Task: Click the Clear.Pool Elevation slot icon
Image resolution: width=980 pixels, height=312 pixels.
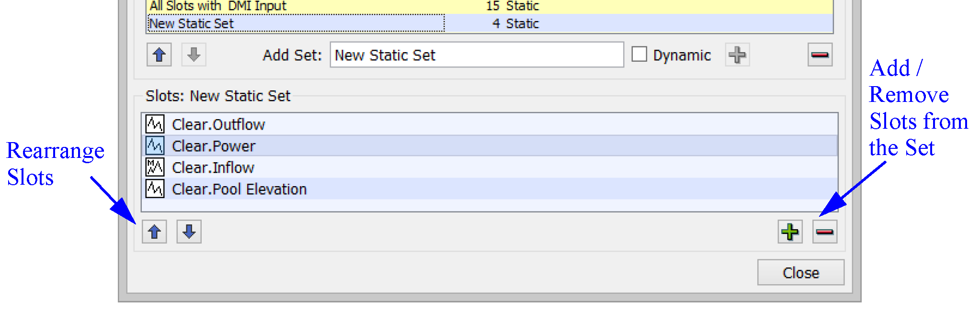Action: click(x=155, y=189)
